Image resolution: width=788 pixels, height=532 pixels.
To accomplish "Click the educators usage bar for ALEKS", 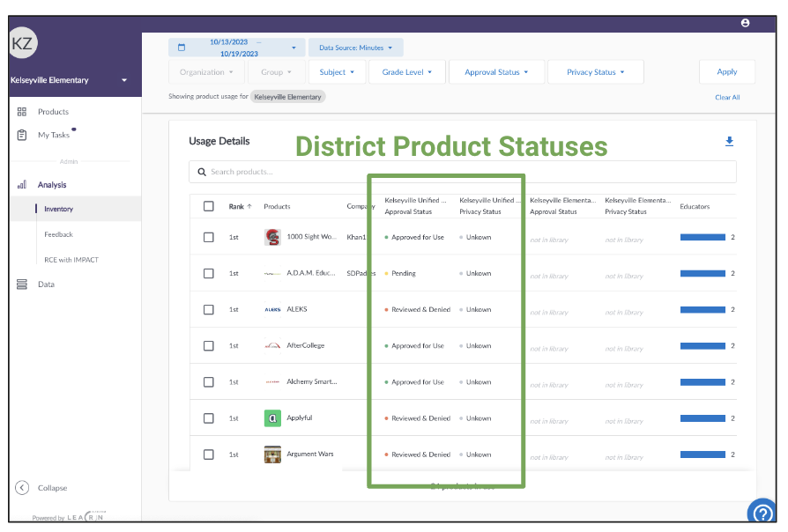I will pos(703,309).
